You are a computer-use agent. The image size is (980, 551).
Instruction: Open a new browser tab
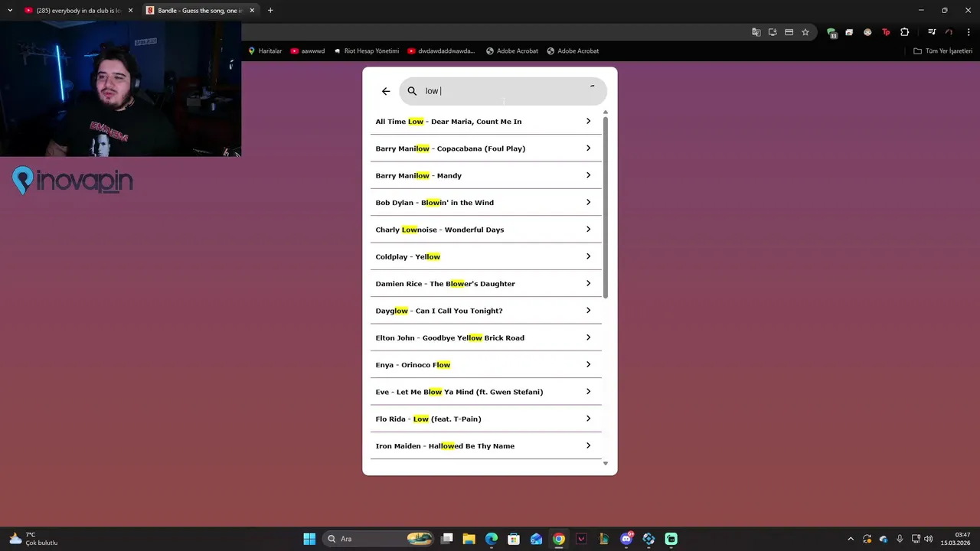pos(270,11)
